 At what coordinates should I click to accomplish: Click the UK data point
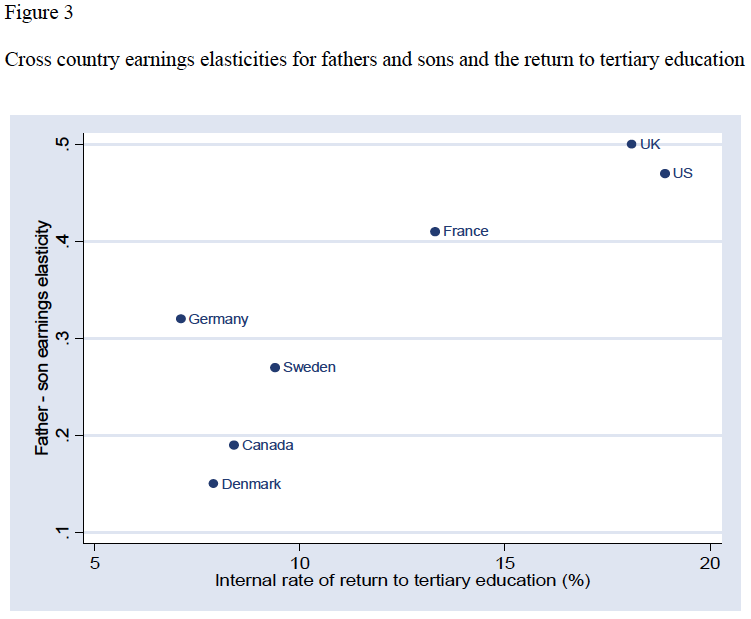click(631, 144)
